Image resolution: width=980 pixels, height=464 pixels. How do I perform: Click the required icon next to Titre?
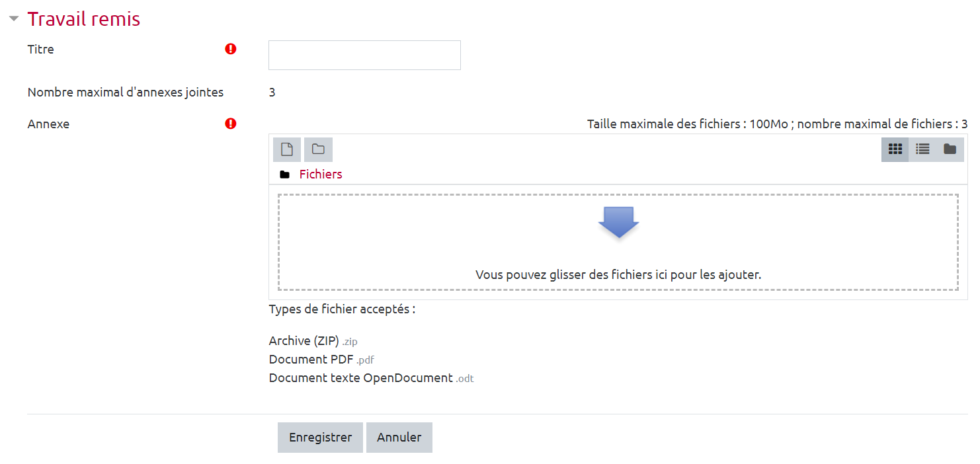coord(231,49)
